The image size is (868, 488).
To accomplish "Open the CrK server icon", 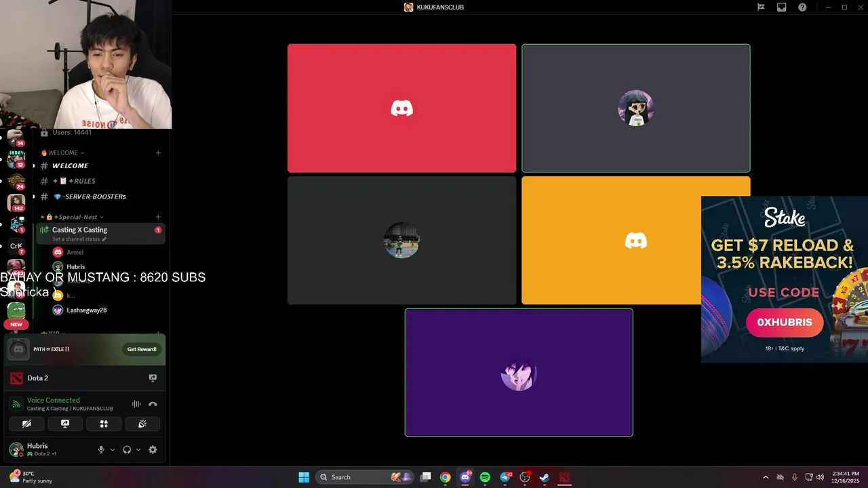I will 16,246.
